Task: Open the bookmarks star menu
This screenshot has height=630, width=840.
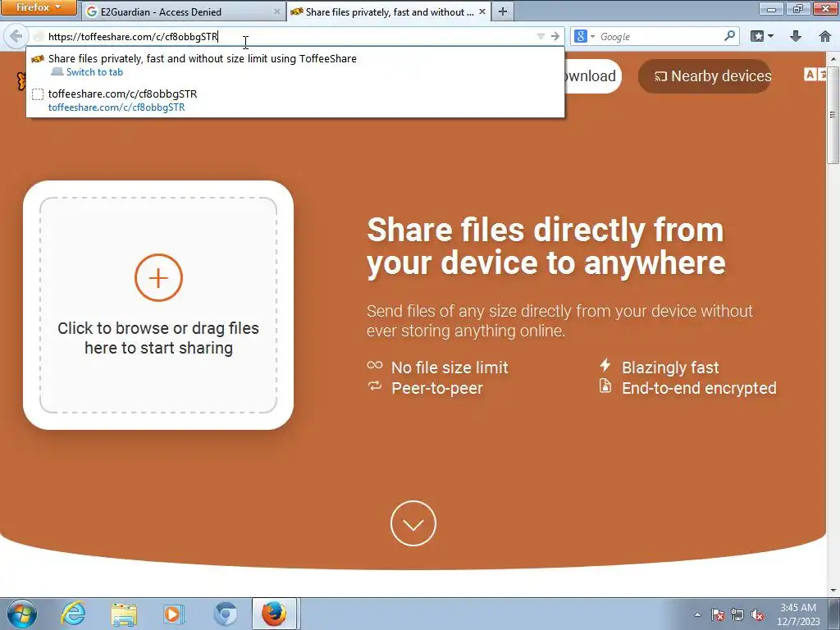Action: 762,36
